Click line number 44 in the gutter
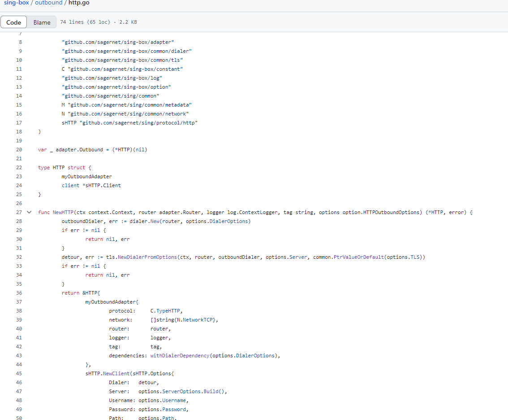 (19, 364)
